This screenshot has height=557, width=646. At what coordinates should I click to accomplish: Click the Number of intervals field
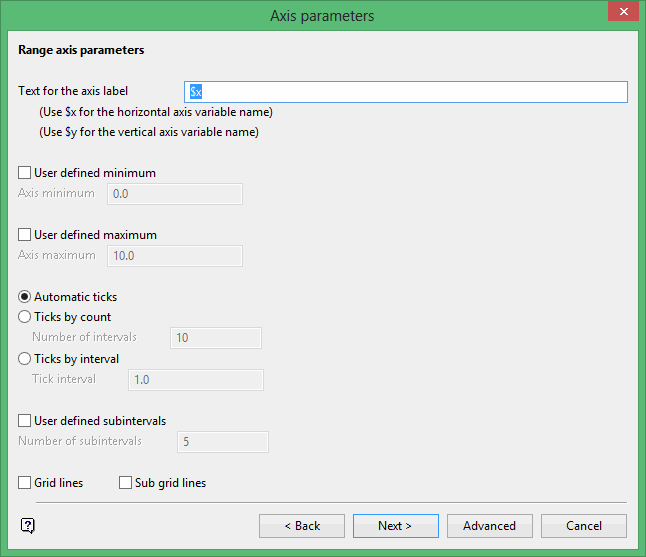point(216,338)
